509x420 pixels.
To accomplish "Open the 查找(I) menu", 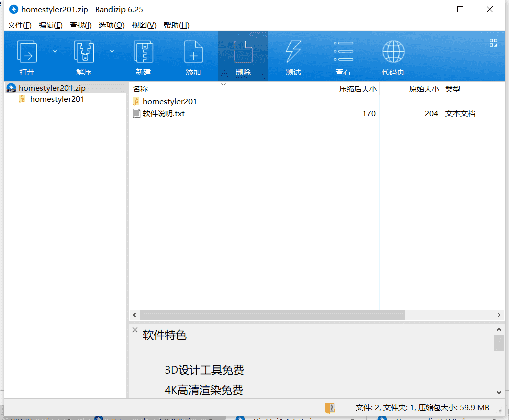I will click(81, 25).
